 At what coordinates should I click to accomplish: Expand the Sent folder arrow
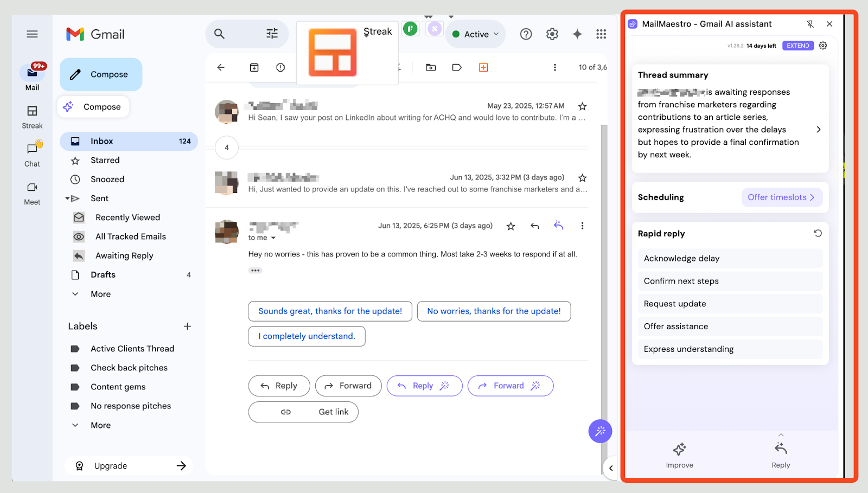[67, 199]
